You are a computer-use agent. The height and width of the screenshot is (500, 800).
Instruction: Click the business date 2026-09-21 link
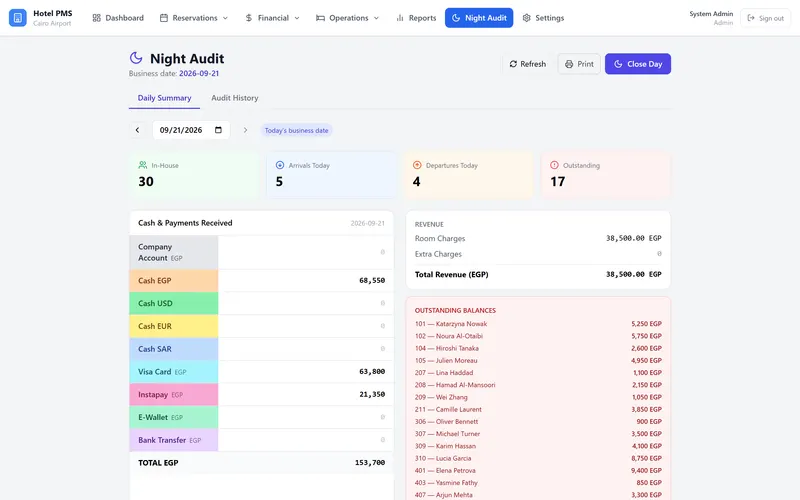199,73
